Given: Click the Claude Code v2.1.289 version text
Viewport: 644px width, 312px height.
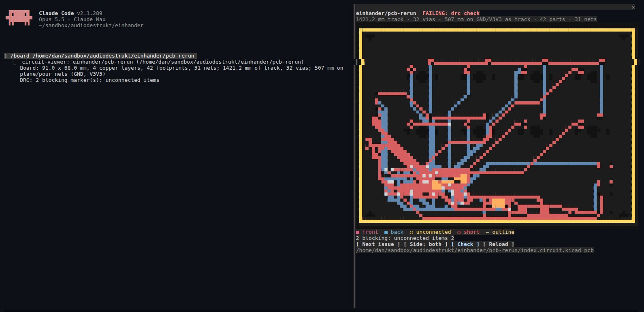Looking at the screenshot, I should (70, 13).
